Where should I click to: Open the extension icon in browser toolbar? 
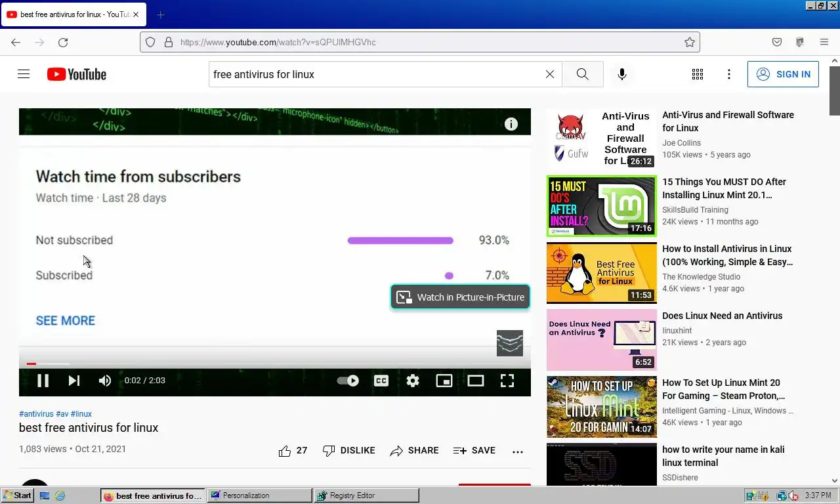click(x=800, y=42)
